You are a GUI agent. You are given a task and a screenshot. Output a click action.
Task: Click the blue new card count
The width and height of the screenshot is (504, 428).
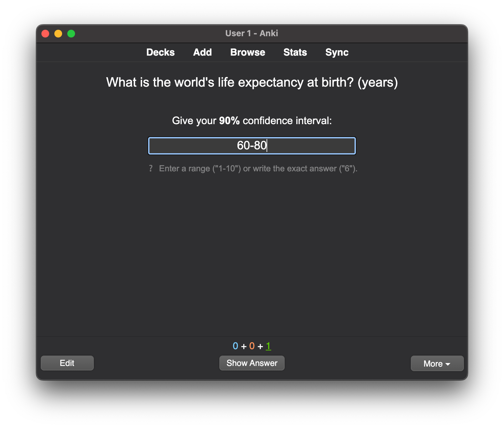(235, 346)
